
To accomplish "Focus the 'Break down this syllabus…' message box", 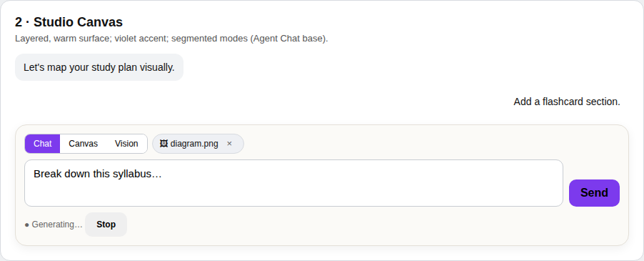I will tap(293, 183).
